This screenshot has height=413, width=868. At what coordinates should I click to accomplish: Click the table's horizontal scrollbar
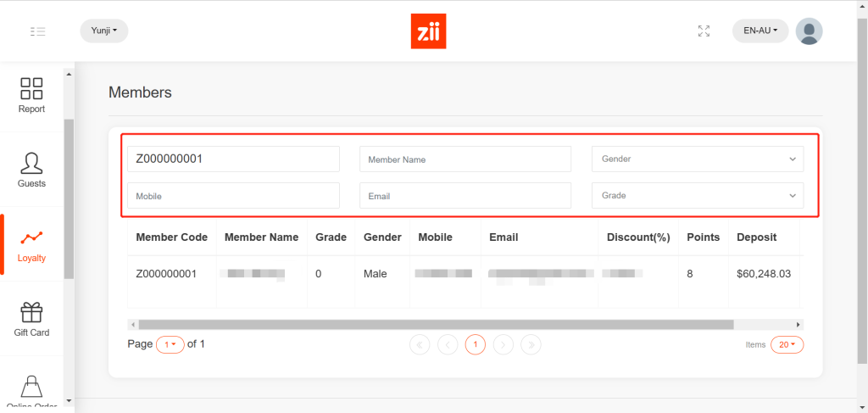(x=436, y=325)
